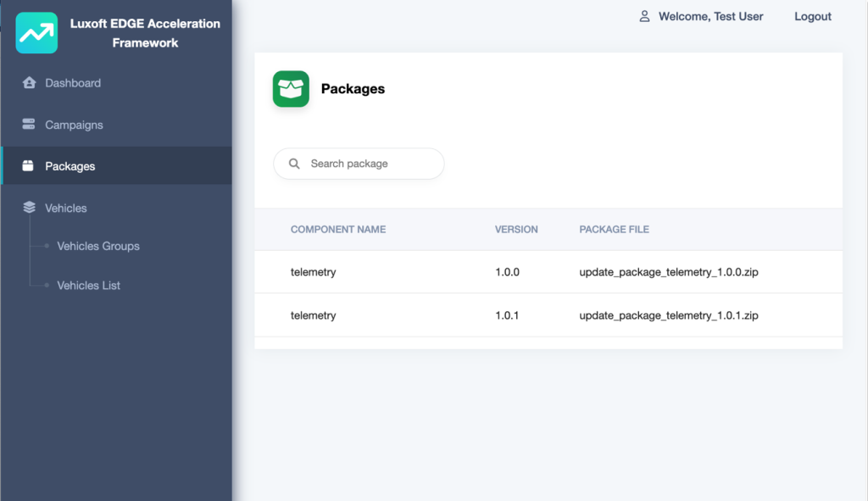Click inside the Search package field
The width and height of the screenshot is (868, 501).
point(364,164)
